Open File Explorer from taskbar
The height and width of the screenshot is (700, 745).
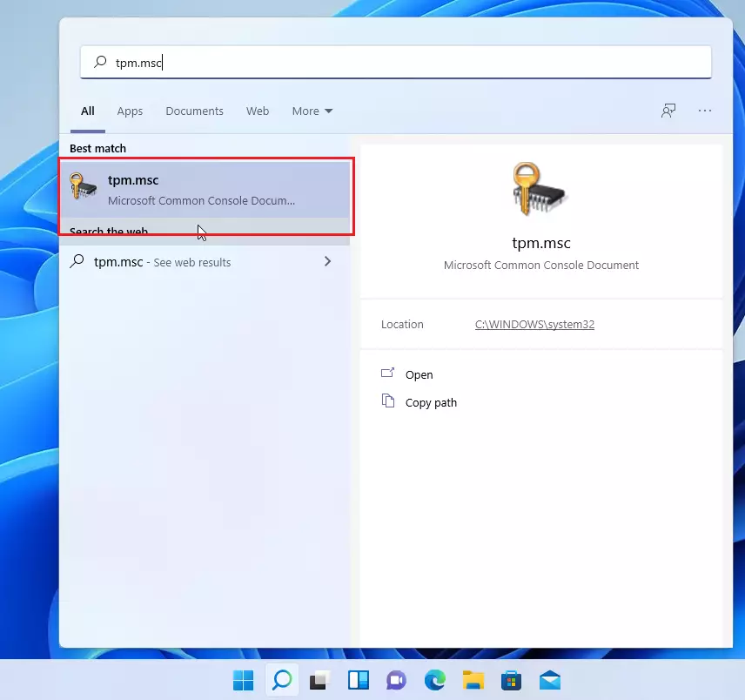(473, 681)
